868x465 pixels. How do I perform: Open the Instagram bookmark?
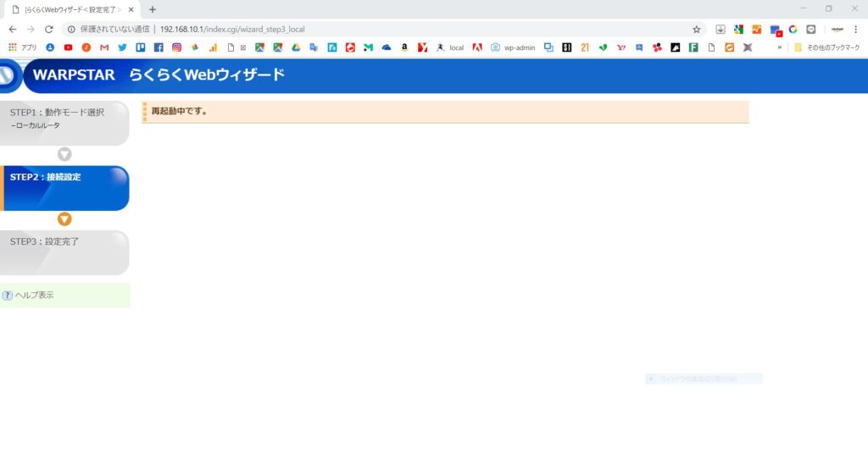coord(176,47)
